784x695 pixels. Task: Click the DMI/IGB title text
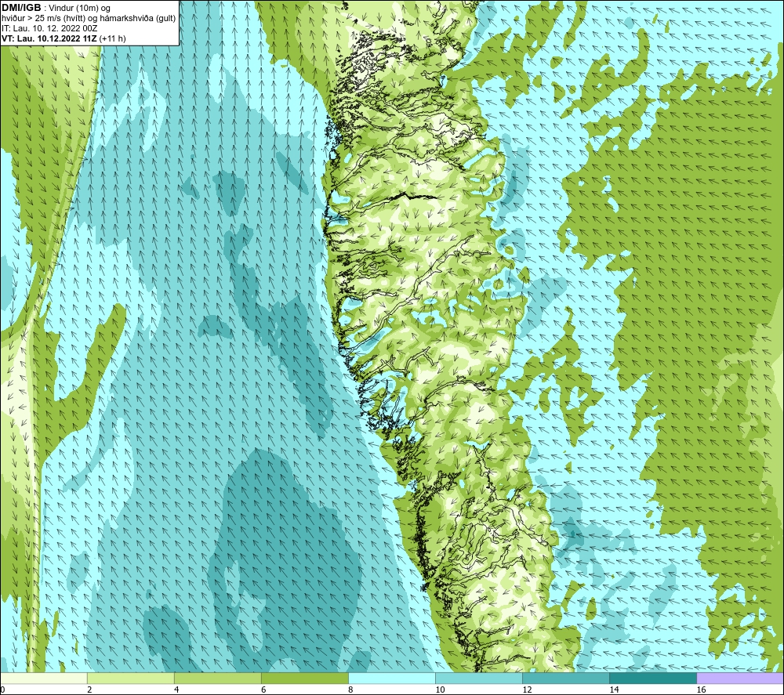click(21, 8)
